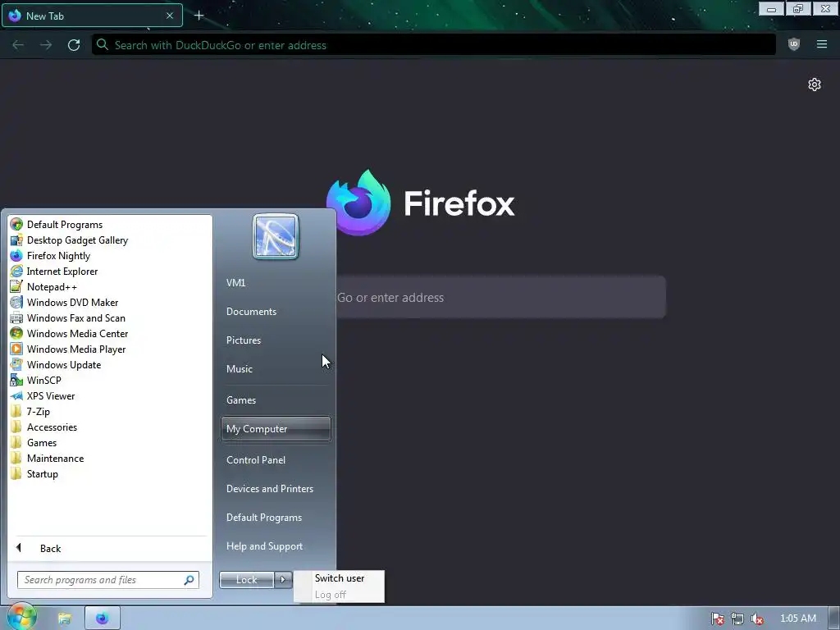Focus the DuckDuckGo address bar

[434, 45]
